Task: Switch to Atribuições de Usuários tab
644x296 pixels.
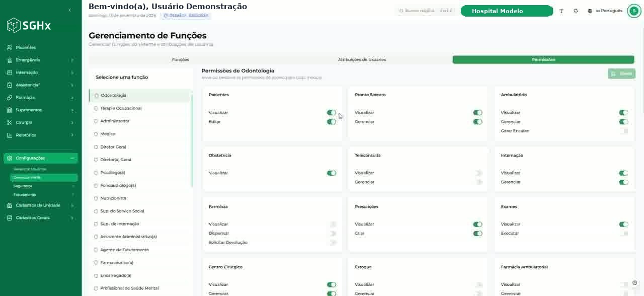Action: [362, 60]
